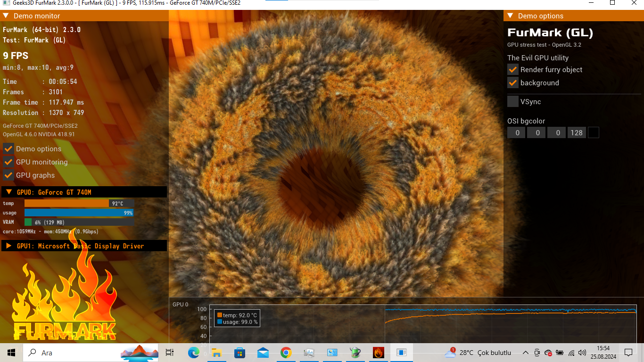Open the 15:54 clock and calendar
The height and width of the screenshot is (362, 644).
[603, 353]
